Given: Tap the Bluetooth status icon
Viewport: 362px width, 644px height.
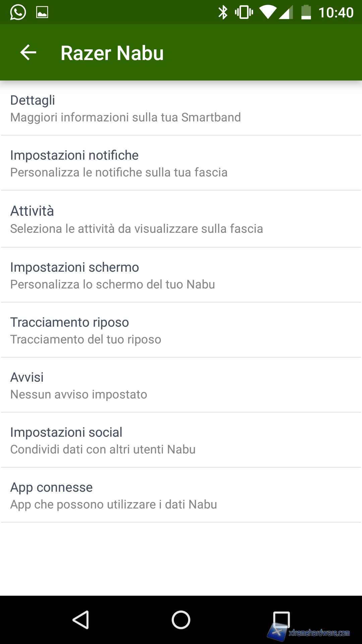Looking at the screenshot, I should coord(223,12).
